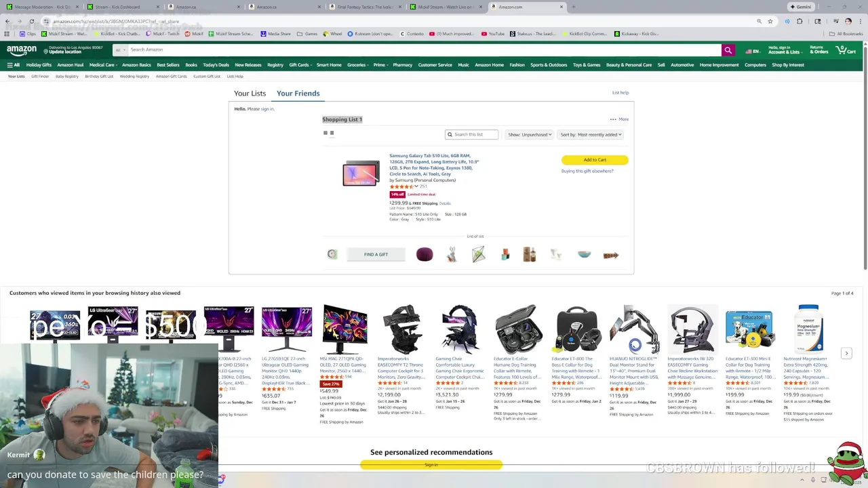Click Buying this gift elsewhere link
The image size is (868, 488).
[587, 171]
